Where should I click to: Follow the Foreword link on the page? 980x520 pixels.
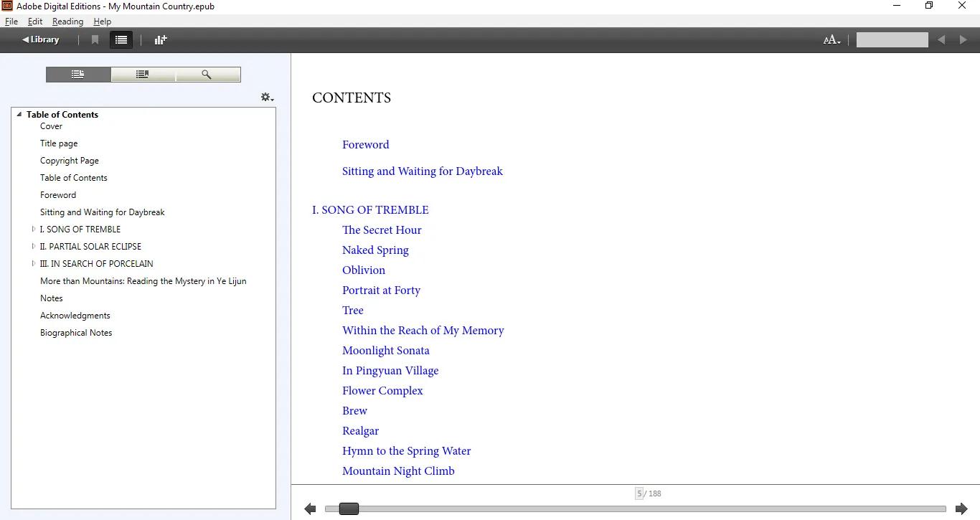(366, 145)
